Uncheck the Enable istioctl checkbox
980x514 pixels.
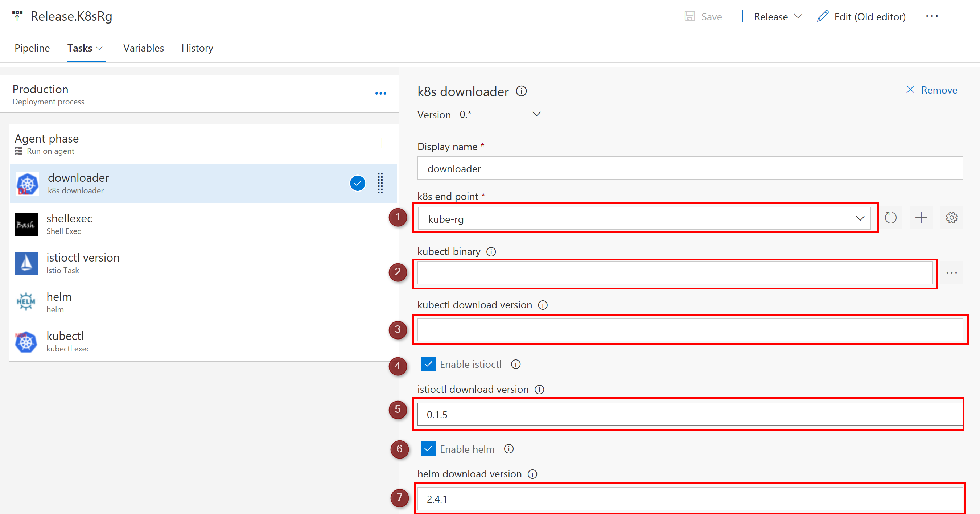click(x=428, y=364)
